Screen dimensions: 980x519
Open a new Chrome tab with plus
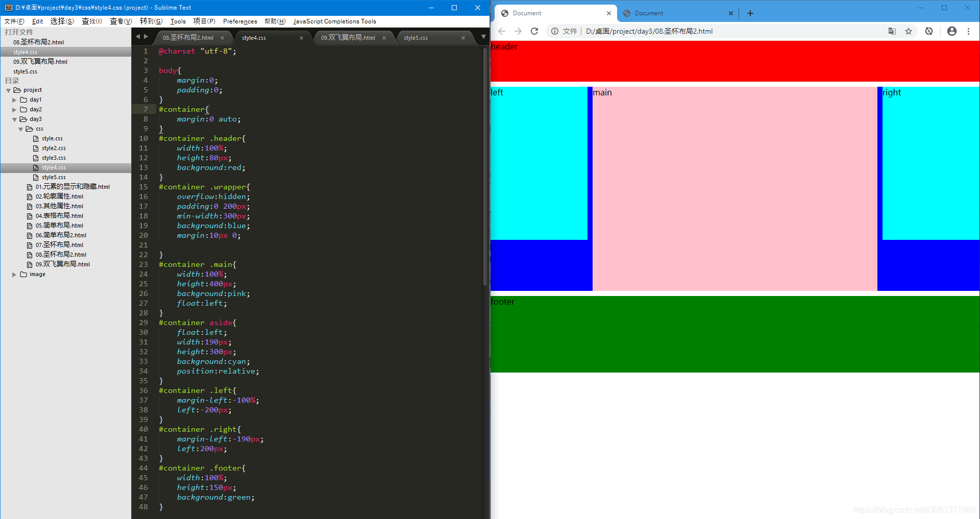click(750, 13)
